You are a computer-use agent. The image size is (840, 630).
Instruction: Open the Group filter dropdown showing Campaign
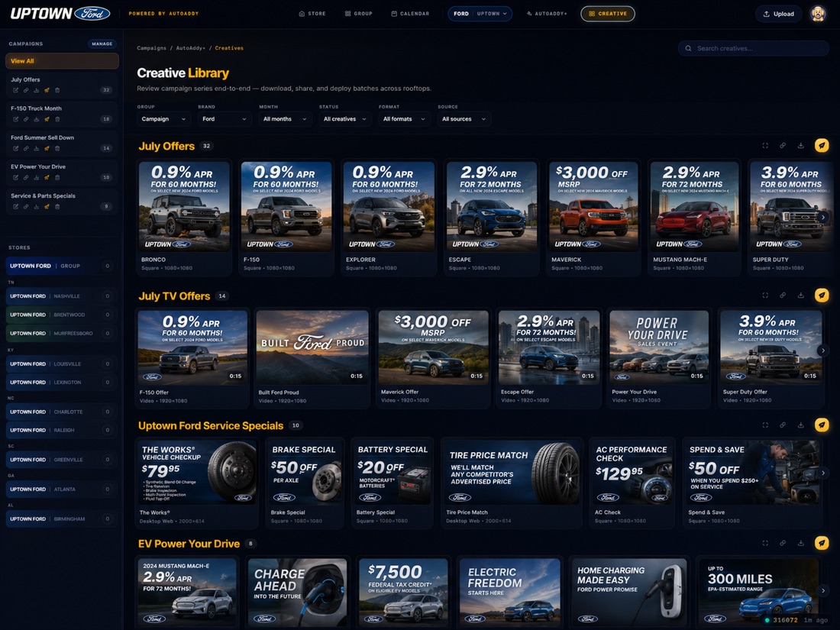[x=164, y=119]
